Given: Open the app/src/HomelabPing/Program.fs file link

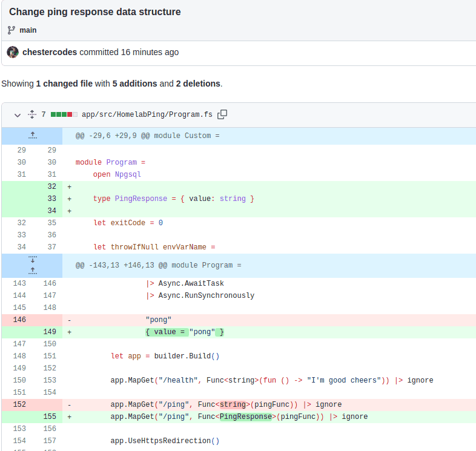Looking at the screenshot, I should point(147,114).
